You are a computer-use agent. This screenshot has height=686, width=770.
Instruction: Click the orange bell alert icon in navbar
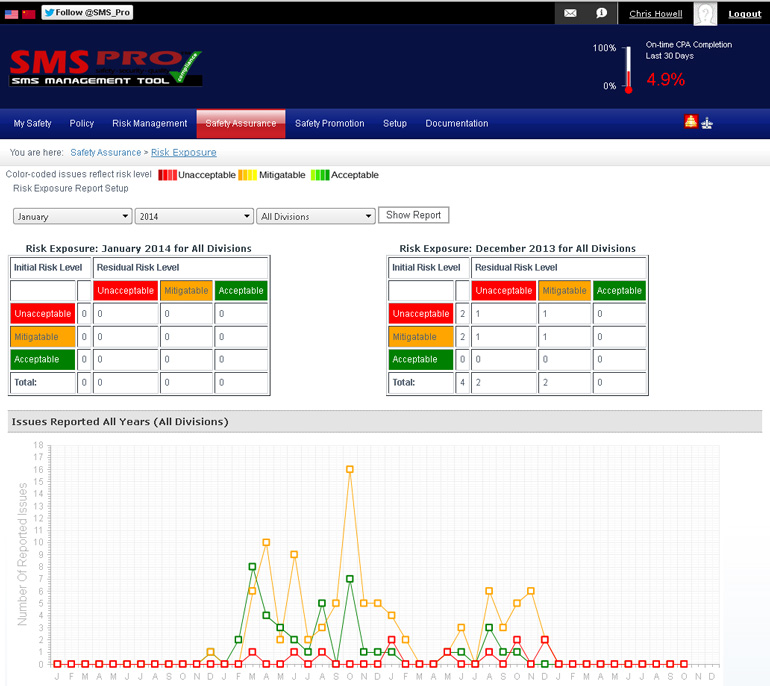(691, 121)
